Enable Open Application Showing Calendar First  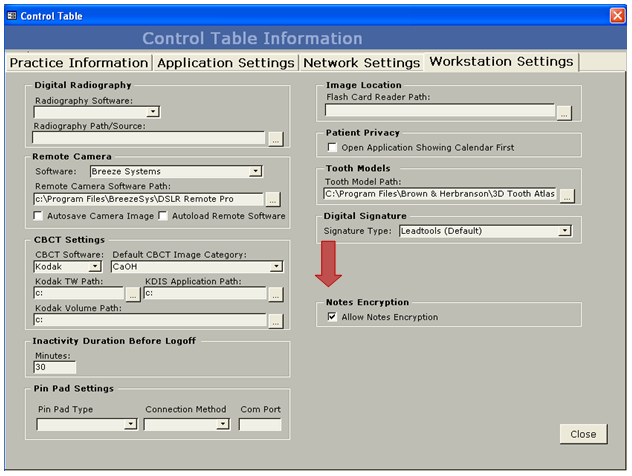333,147
